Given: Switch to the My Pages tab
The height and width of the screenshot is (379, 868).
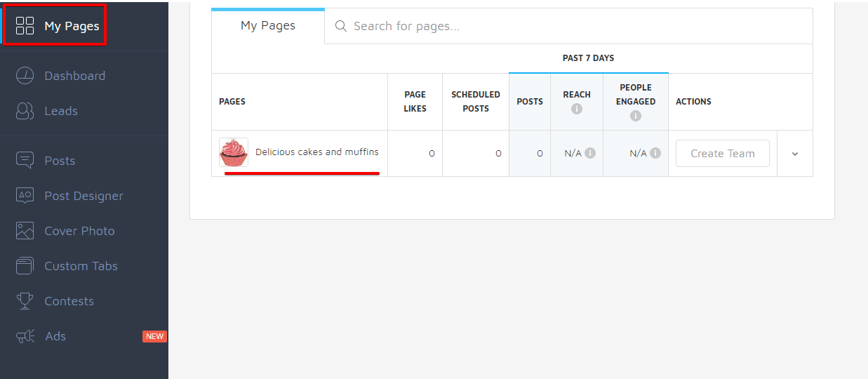Looking at the screenshot, I should click(x=268, y=26).
